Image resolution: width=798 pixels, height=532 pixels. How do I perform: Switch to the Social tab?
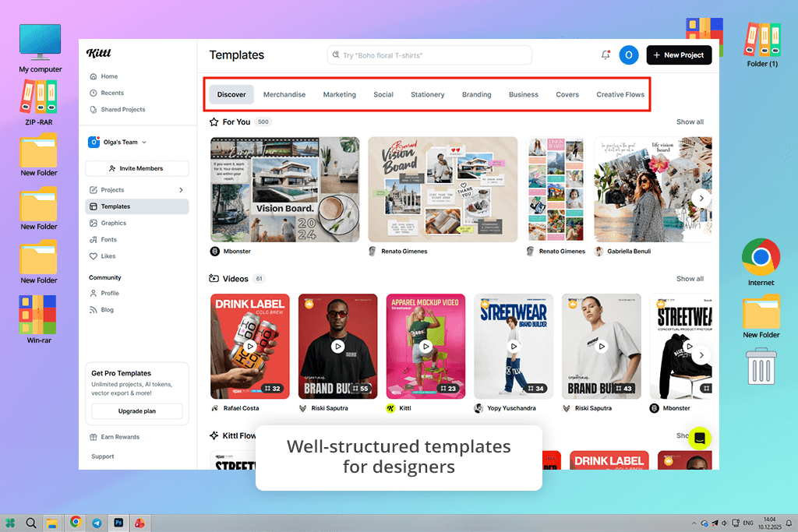(383, 94)
